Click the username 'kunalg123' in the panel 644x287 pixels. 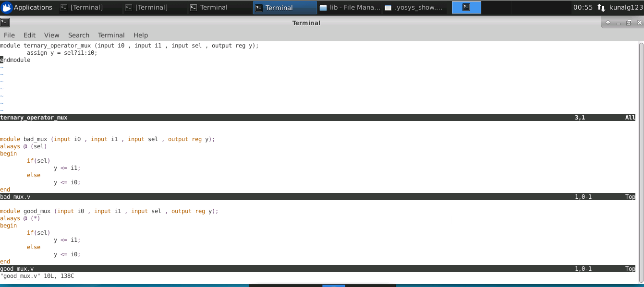tap(624, 7)
